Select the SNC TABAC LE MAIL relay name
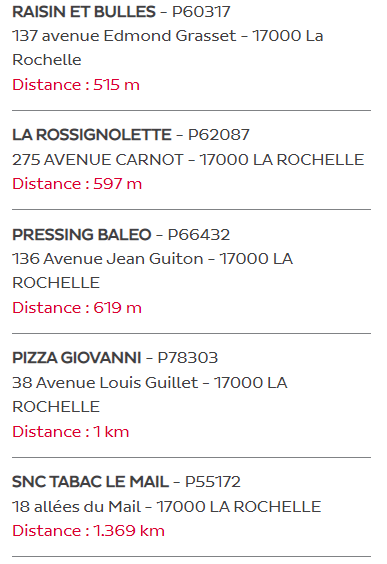Image resolution: width=387 pixels, height=564 pixels. 90,482
